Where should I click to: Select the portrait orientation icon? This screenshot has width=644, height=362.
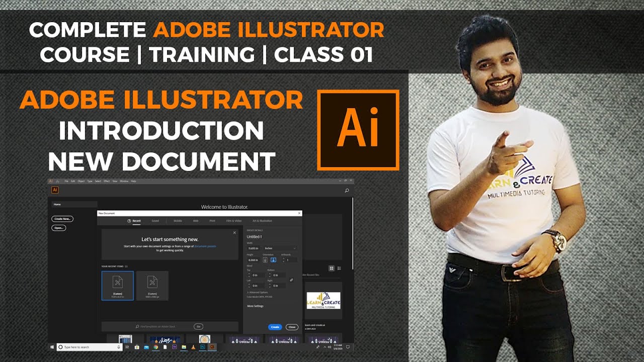click(265, 260)
